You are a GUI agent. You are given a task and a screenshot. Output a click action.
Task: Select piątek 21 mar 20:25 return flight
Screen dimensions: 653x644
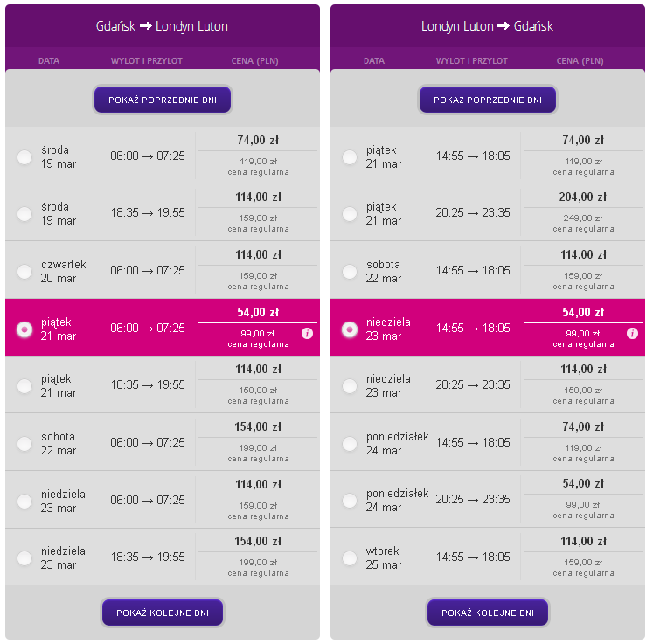pyautogui.click(x=350, y=213)
